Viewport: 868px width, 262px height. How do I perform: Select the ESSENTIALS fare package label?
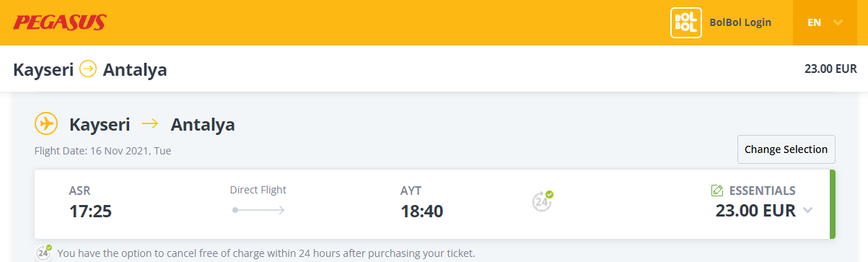point(763,191)
